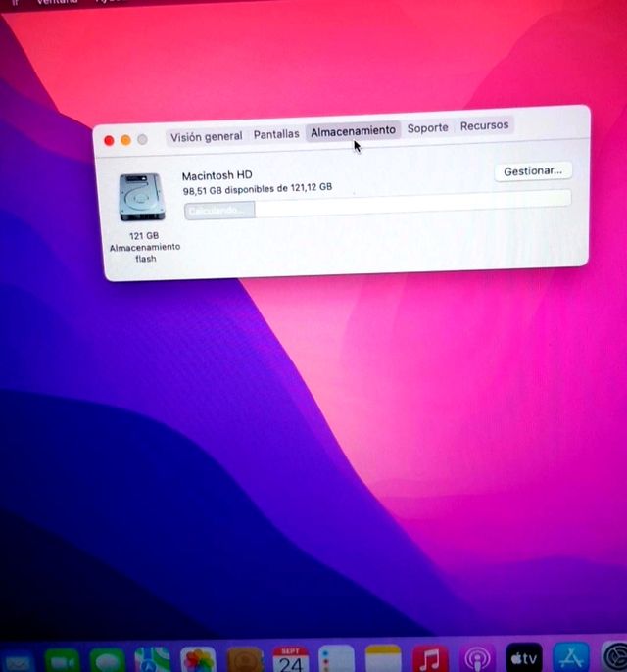The height and width of the screenshot is (672, 627).
Task: Open Messages from the Dock
Action: tap(108, 659)
